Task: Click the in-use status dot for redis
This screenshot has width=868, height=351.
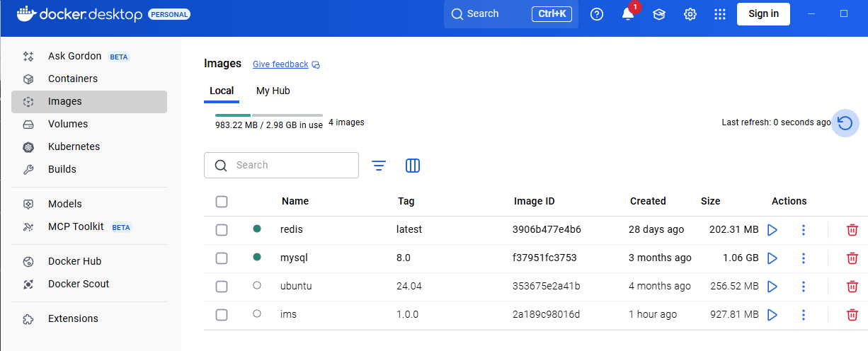Action: pos(257,229)
